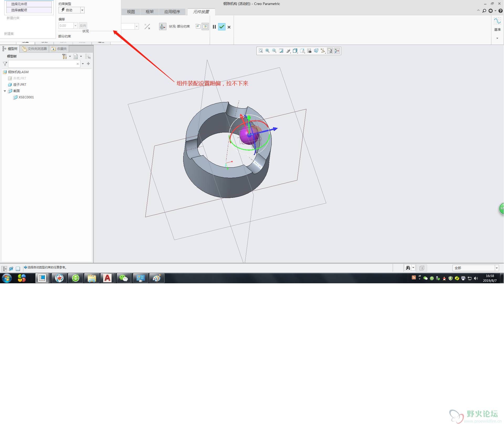Select the 元件放置 ribbon tab
504x426 pixels.
201,12
